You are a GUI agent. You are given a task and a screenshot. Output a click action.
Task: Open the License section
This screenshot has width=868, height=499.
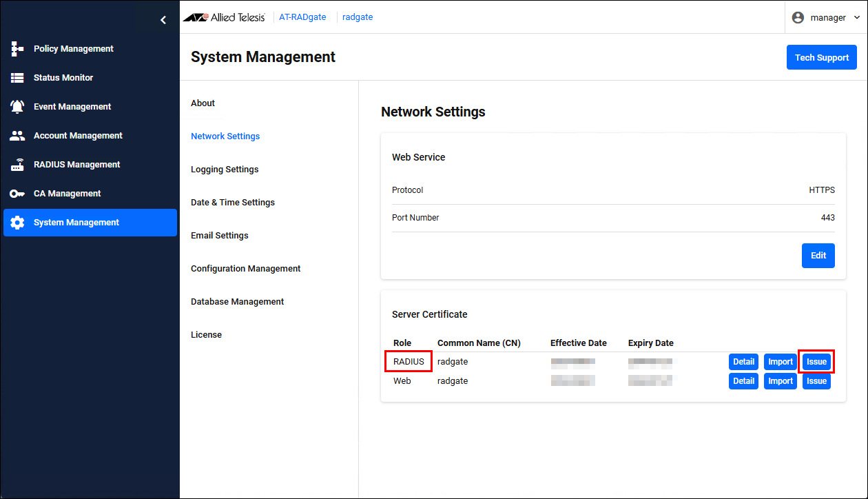point(206,335)
